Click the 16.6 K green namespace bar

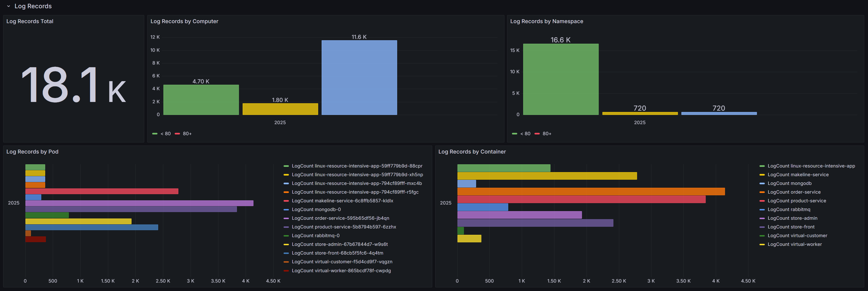pos(560,79)
